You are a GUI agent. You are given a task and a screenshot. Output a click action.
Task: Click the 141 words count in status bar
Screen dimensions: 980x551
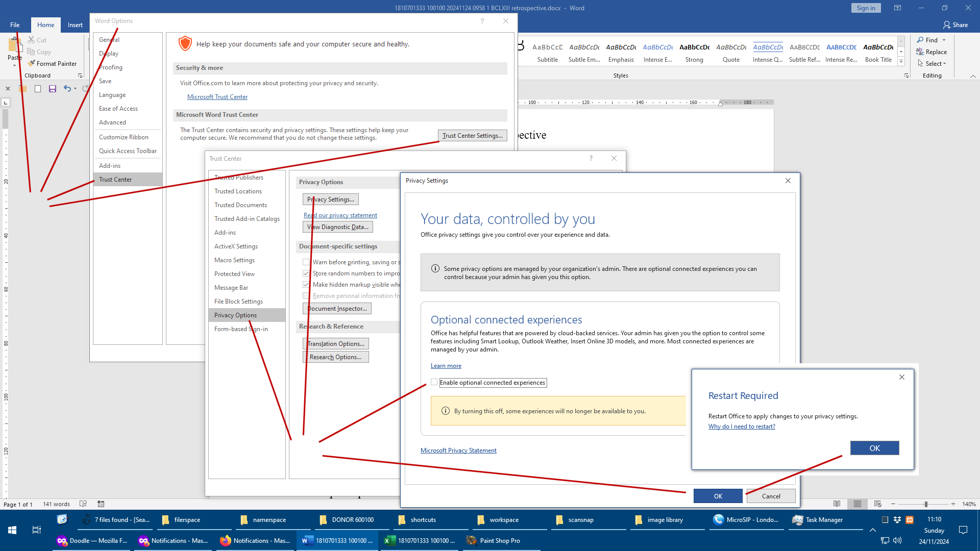(x=56, y=504)
